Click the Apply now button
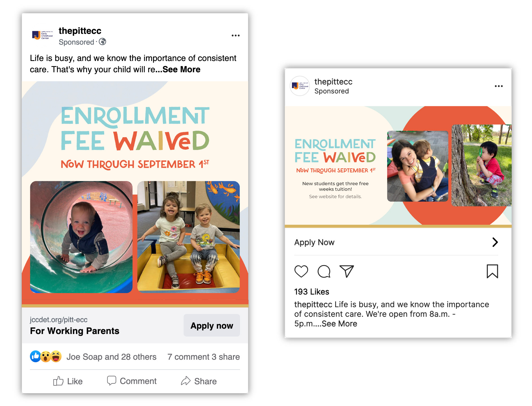 click(x=212, y=326)
